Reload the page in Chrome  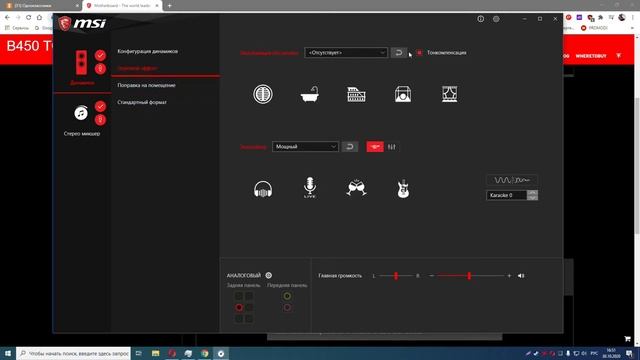point(29,18)
